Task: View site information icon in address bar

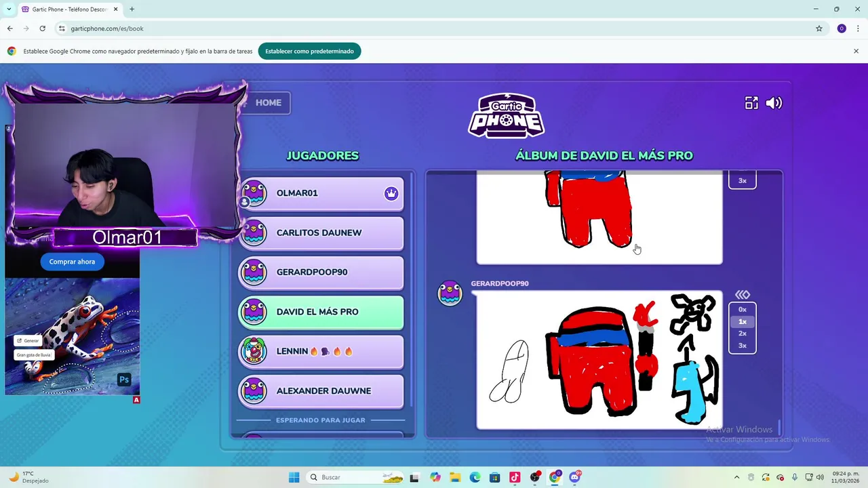Action: point(62,28)
